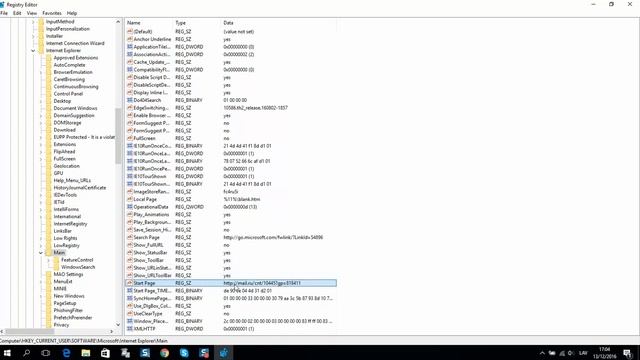
Task: Open the View menu
Action: coord(32,13)
